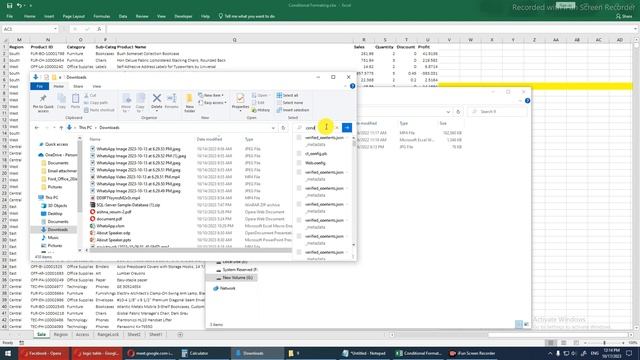The height and width of the screenshot is (360, 640).
Task: Expand the Excel Name Box dropdown
Action: click(x=55, y=29)
